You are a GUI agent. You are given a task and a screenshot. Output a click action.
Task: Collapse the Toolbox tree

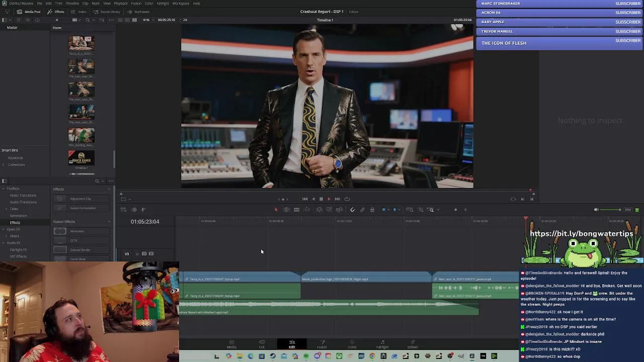point(3,189)
